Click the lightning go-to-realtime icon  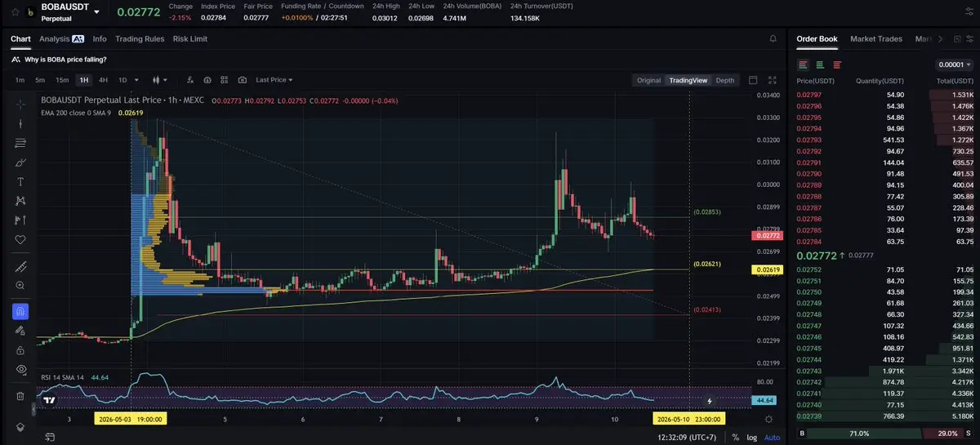(709, 402)
